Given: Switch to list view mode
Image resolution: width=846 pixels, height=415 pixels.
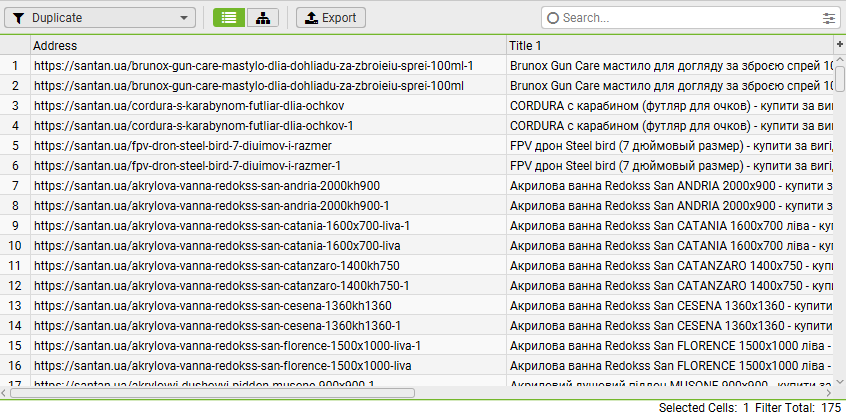Looking at the screenshot, I should (x=229, y=18).
